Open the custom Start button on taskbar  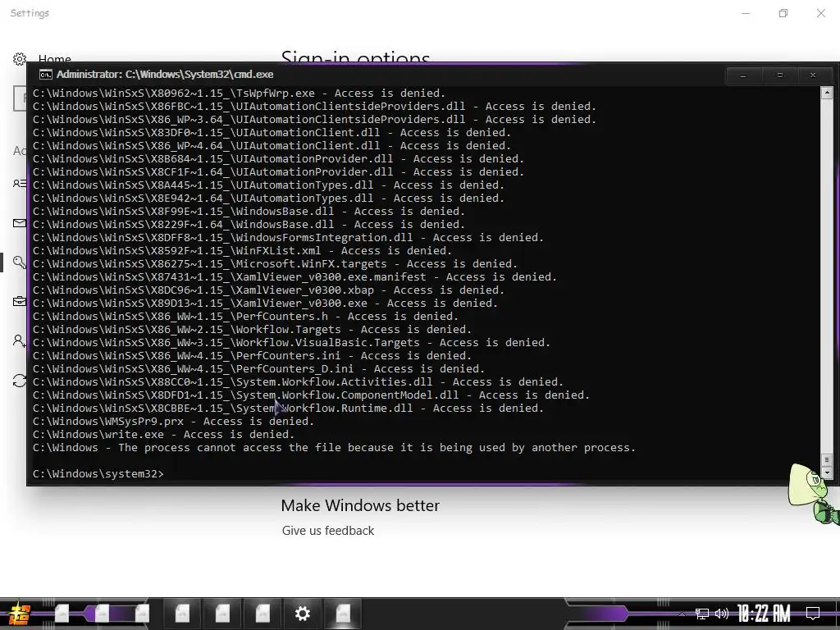[x=20, y=614]
